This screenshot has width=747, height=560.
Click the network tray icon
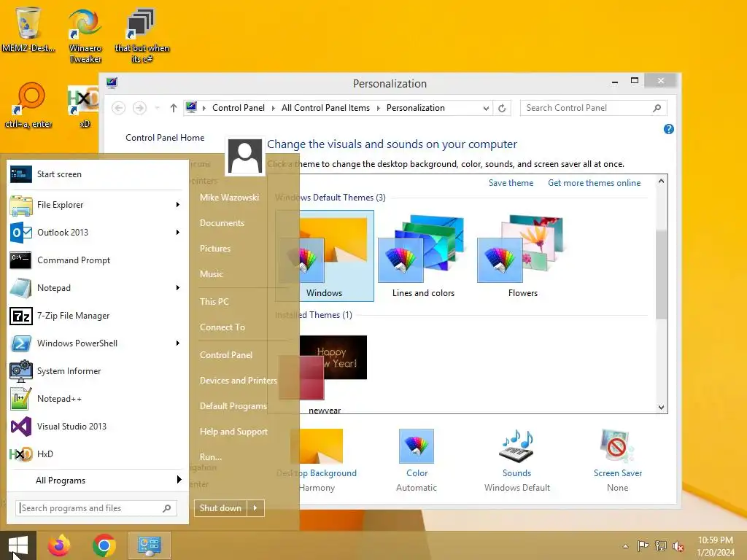(x=661, y=546)
